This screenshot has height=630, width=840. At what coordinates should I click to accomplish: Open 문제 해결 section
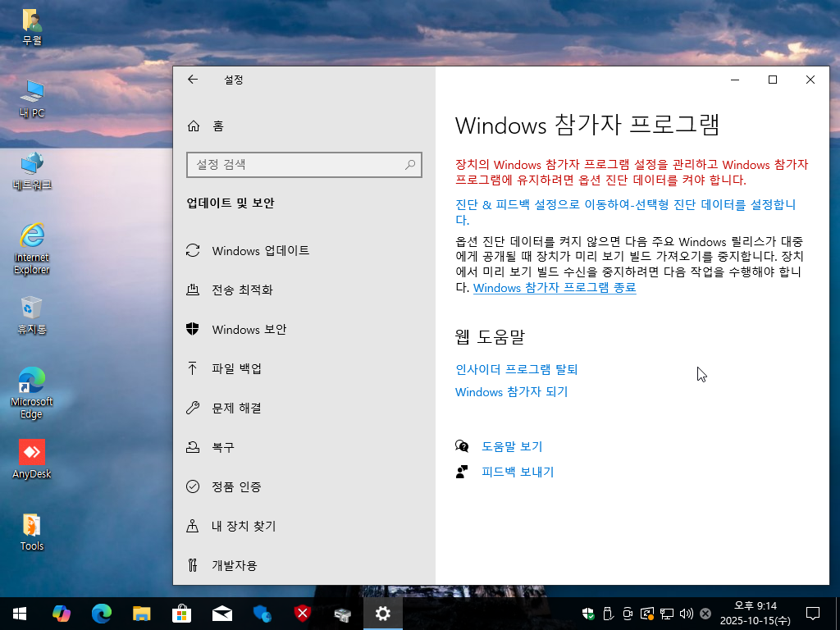(x=304, y=409)
